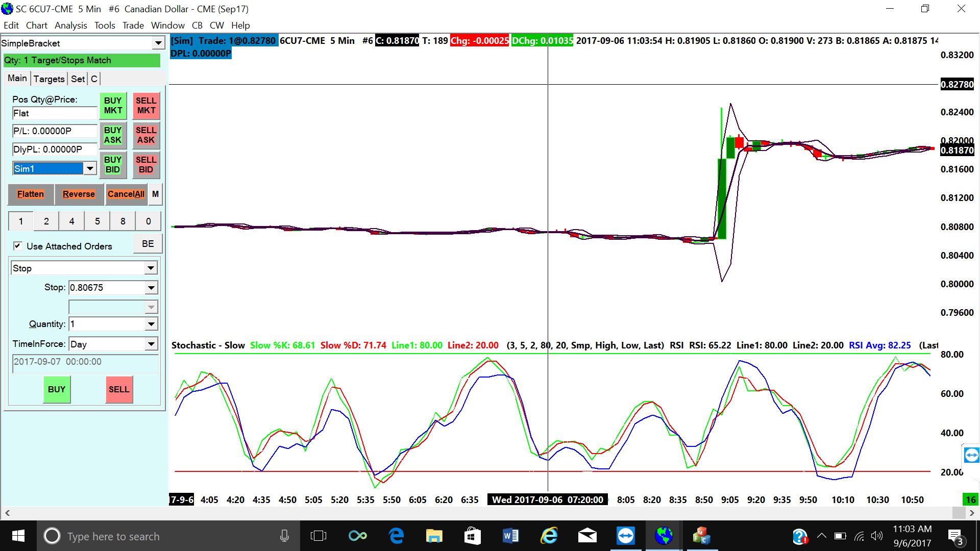Toggle the BE break-even button
980x551 pixels.
(148, 244)
